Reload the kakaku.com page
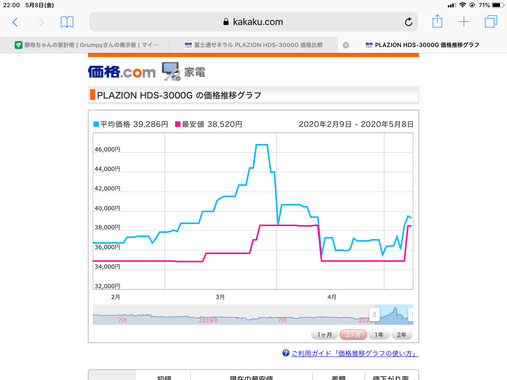The height and width of the screenshot is (380, 507). tap(408, 22)
